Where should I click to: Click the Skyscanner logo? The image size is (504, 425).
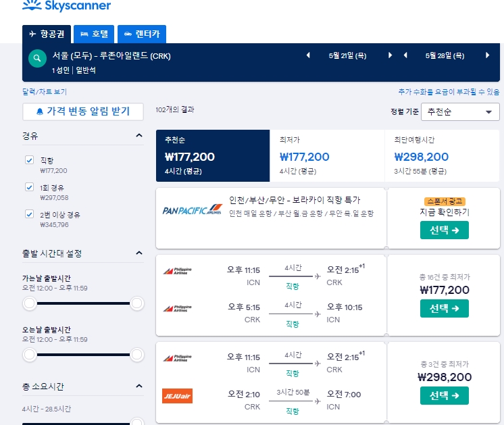pos(66,5)
